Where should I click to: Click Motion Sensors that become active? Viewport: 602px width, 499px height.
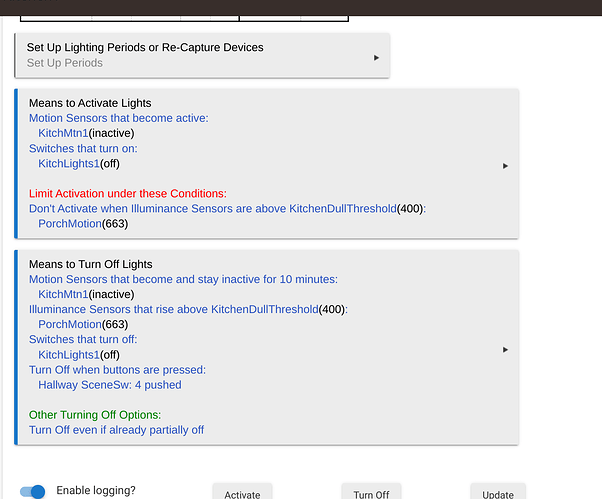[119, 118]
